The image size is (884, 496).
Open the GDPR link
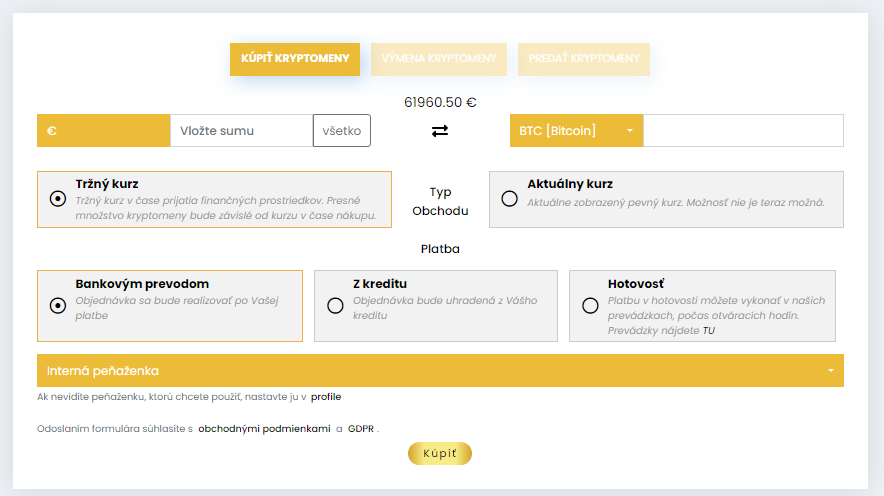pos(360,429)
